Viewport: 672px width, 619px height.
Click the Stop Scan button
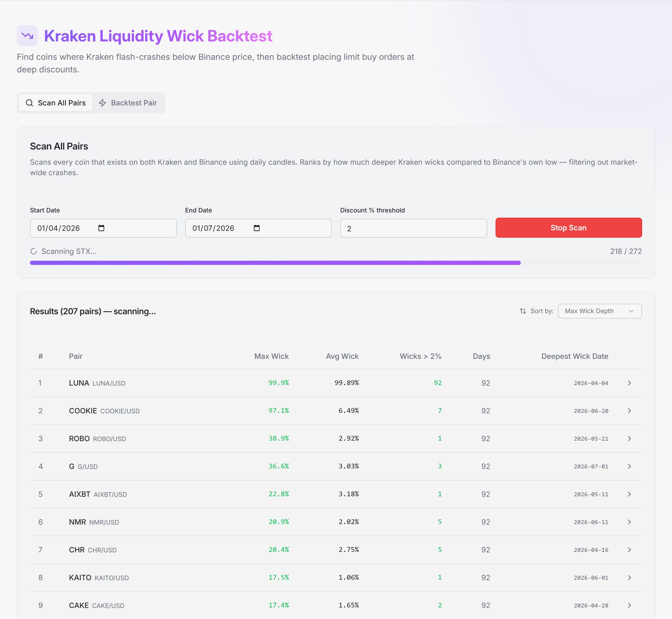coord(568,227)
